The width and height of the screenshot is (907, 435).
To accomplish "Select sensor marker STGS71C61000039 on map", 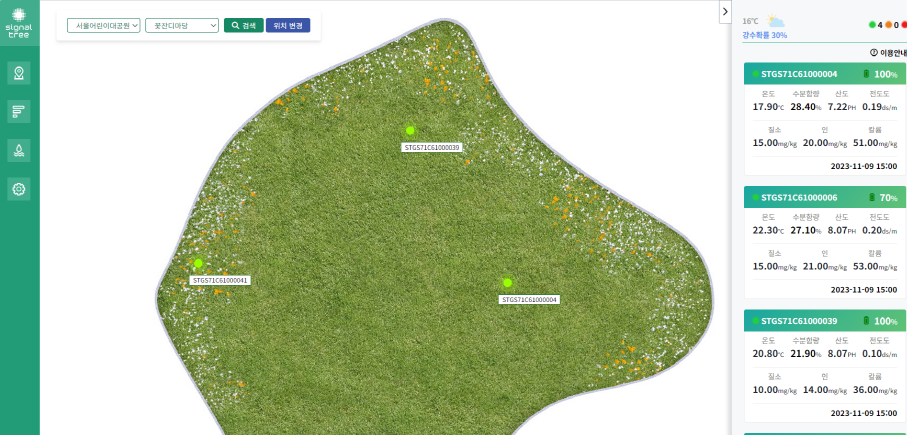I will [410, 130].
